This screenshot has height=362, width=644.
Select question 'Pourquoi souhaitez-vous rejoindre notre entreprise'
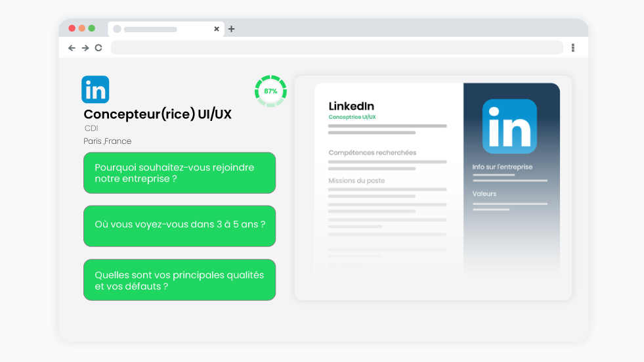coord(179,173)
